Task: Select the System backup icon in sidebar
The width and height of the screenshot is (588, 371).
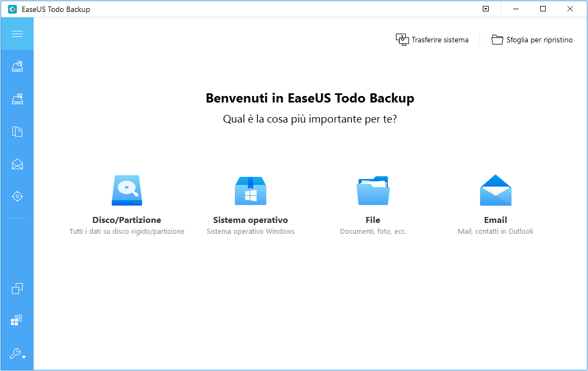Action: click(17, 99)
